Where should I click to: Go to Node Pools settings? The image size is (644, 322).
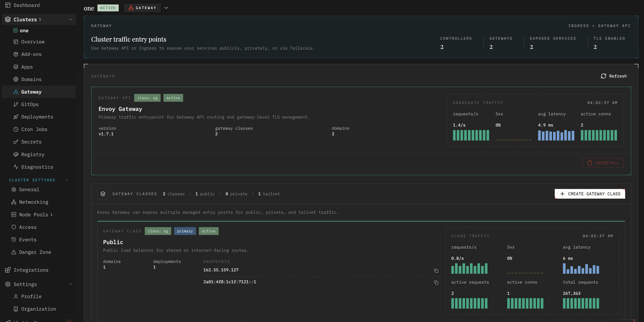tap(34, 214)
